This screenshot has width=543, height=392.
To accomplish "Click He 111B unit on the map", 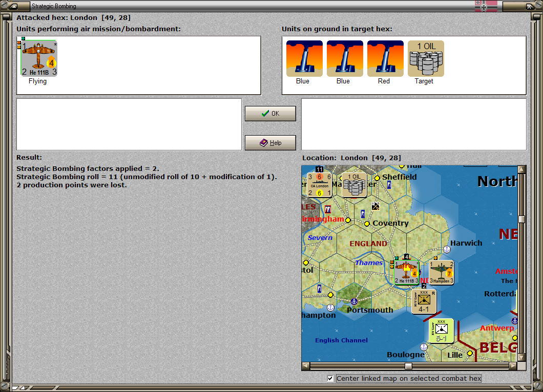I will coord(407,272).
